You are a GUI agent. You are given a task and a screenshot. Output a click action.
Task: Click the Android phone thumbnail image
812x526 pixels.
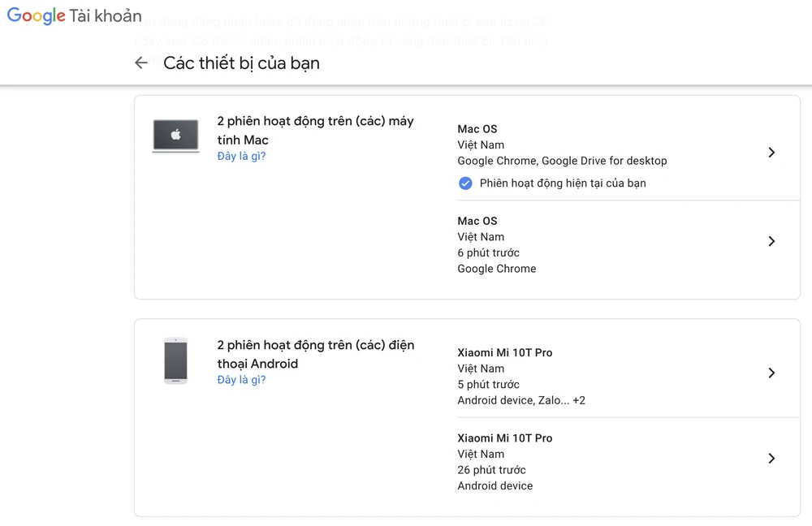pyautogui.click(x=175, y=360)
